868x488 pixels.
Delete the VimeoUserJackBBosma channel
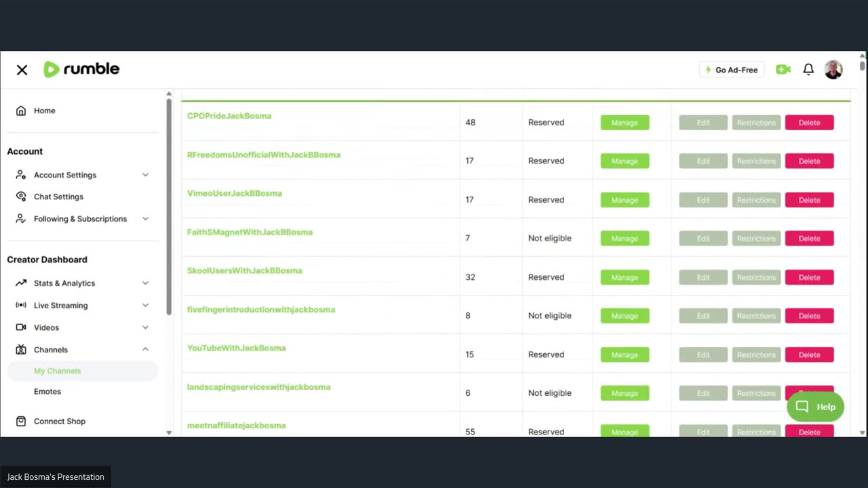coord(809,200)
